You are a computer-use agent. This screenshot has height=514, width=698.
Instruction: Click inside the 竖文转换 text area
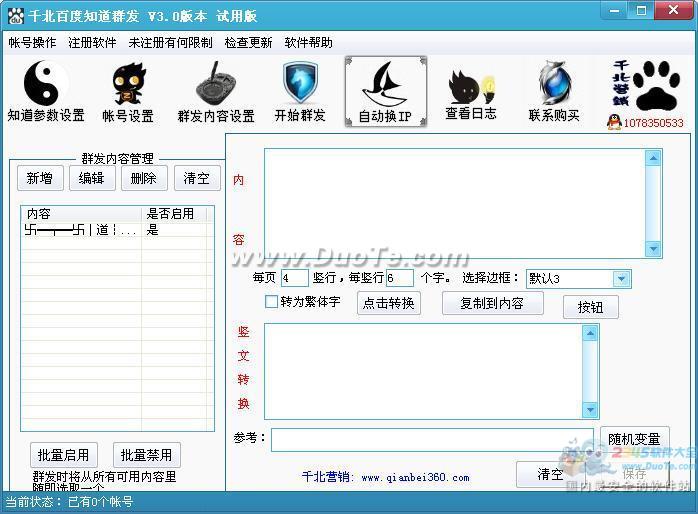point(424,371)
